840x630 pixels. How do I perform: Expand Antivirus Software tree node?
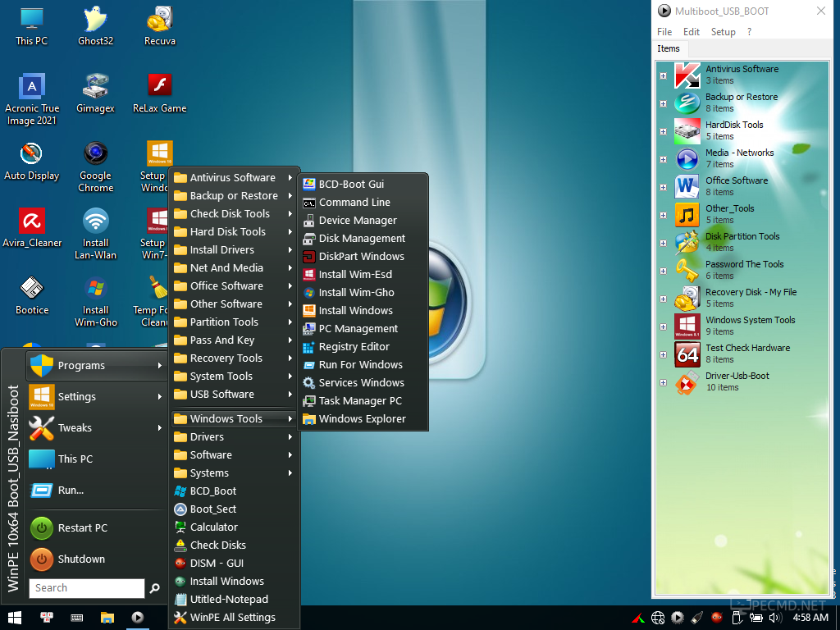click(x=663, y=75)
